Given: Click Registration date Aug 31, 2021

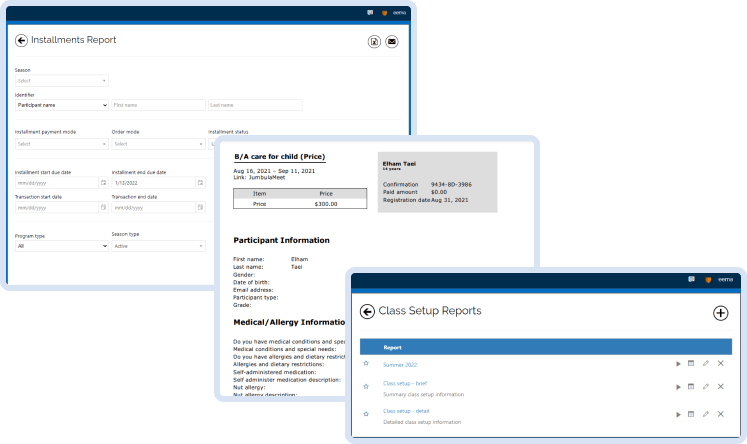Looking at the screenshot, I should point(425,200).
